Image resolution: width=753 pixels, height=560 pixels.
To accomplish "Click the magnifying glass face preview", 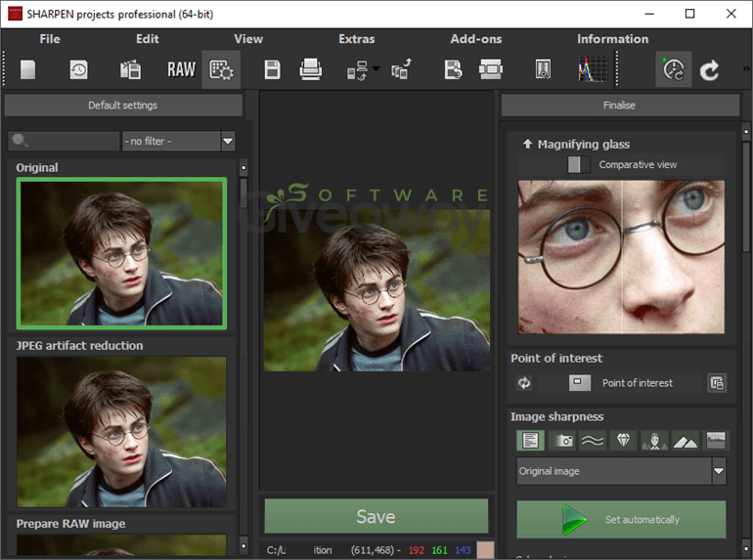I will tap(621, 257).
